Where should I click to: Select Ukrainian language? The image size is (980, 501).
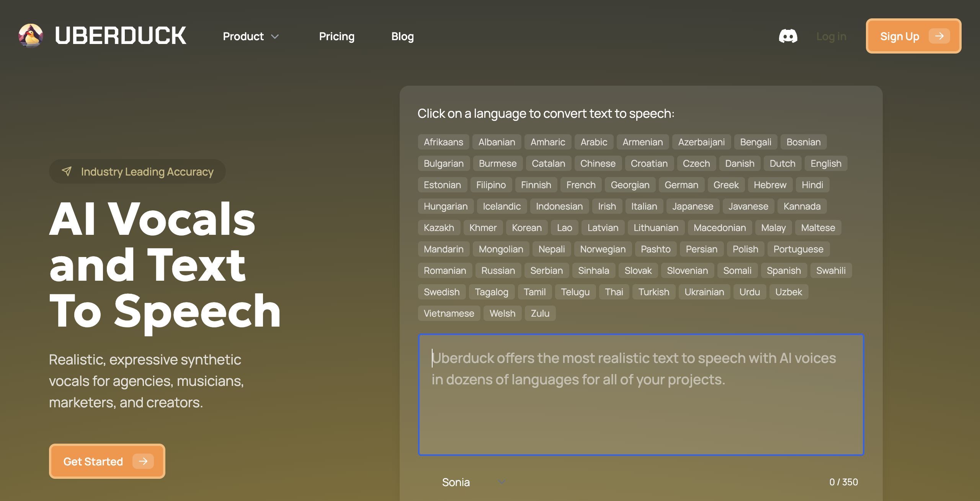[x=704, y=292]
